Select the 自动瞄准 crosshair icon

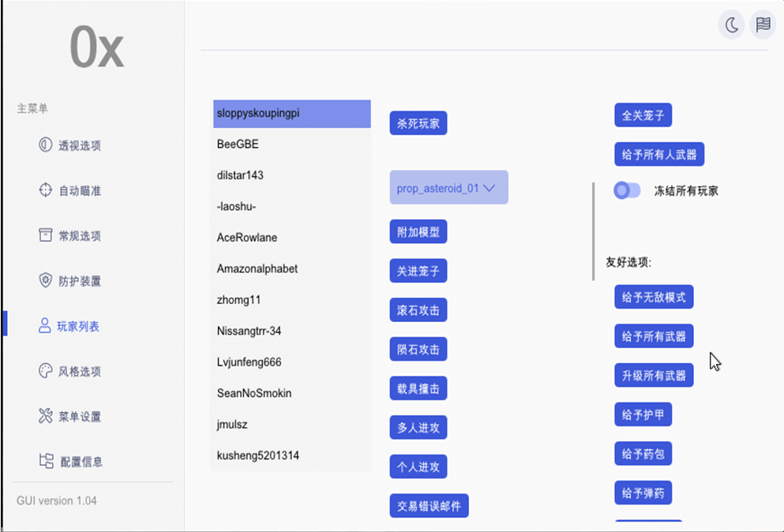pos(46,190)
